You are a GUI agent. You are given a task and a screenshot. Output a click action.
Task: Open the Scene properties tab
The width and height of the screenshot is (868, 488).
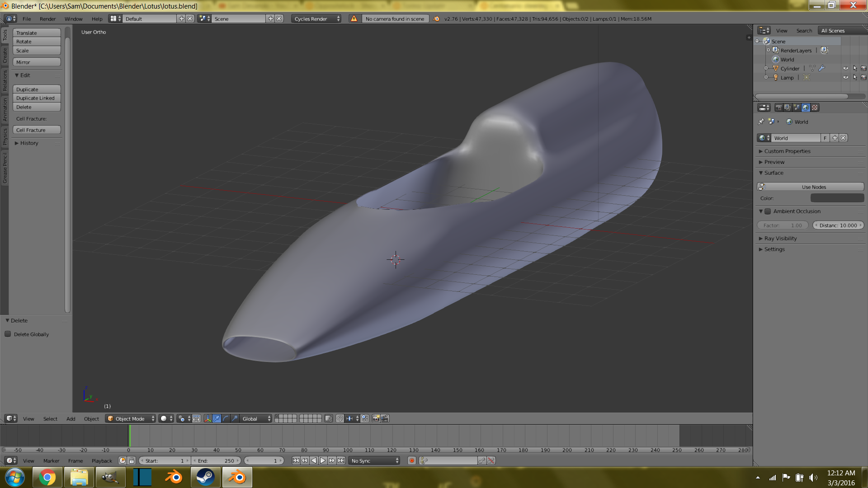[797, 108]
